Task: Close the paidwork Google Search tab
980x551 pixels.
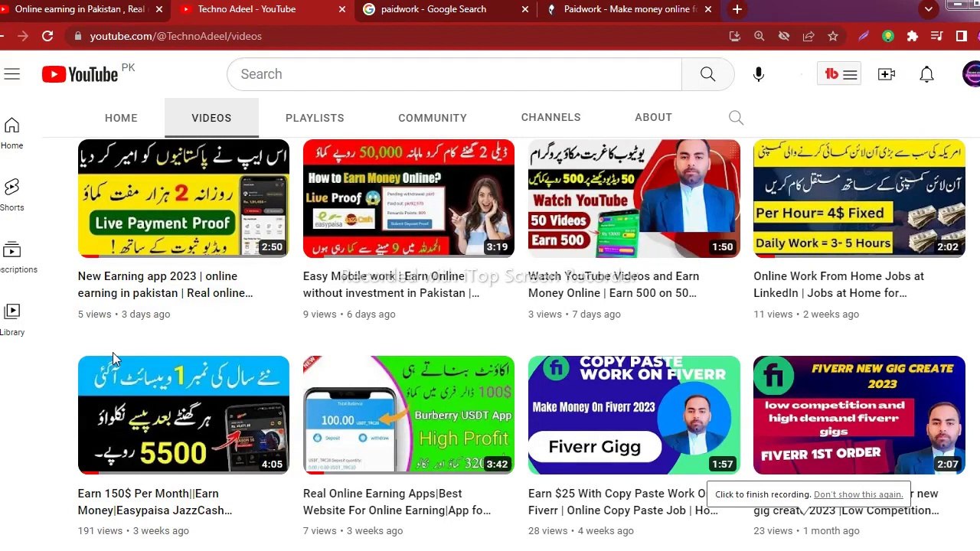Action: pyautogui.click(x=525, y=9)
